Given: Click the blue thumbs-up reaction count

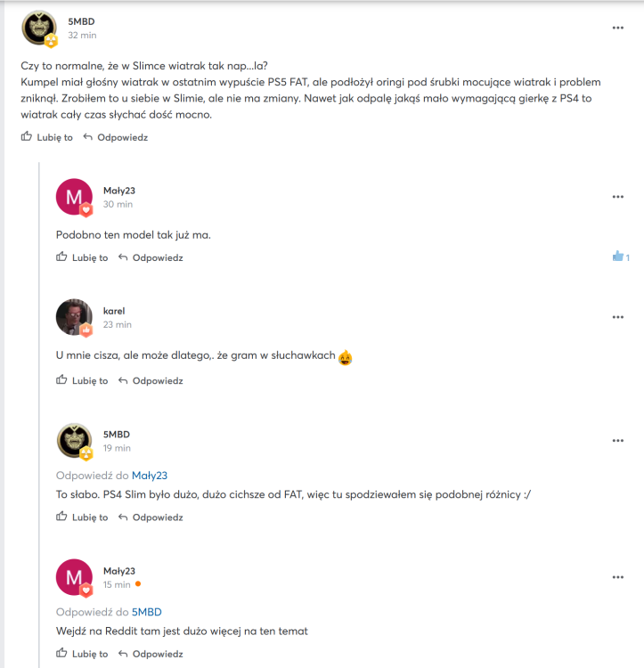Looking at the screenshot, I should 620,257.
